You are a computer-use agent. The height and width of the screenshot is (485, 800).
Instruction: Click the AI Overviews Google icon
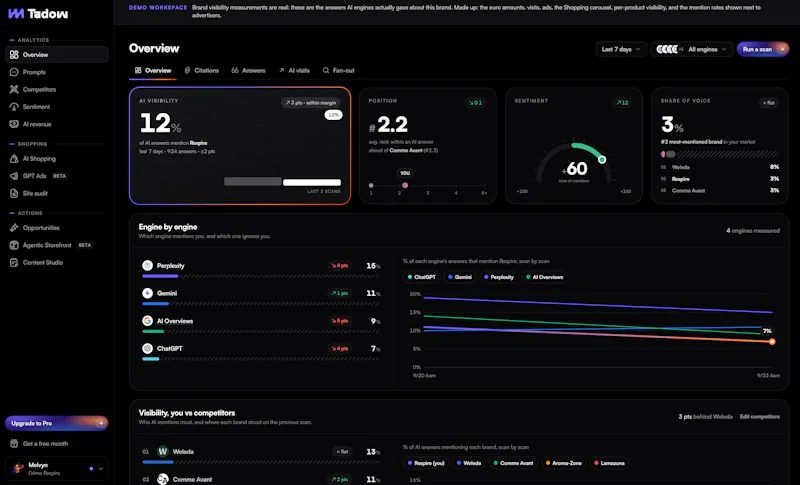point(147,320)
